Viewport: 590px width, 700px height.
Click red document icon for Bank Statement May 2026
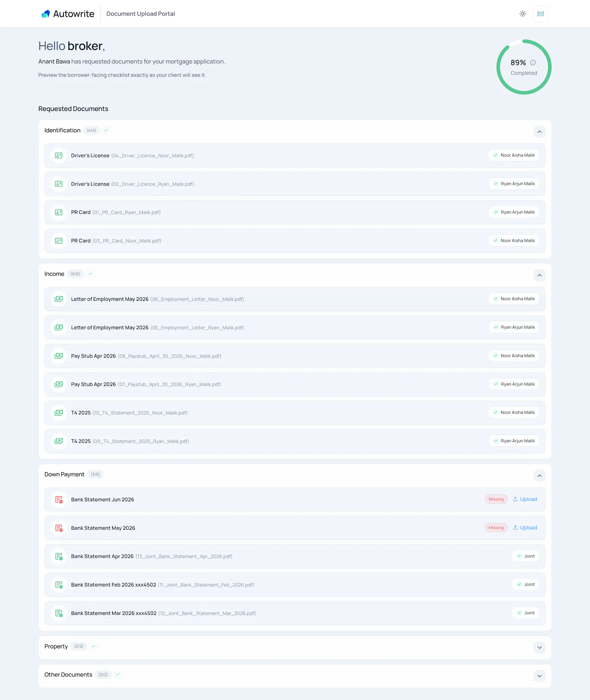[x=59, y=528]
